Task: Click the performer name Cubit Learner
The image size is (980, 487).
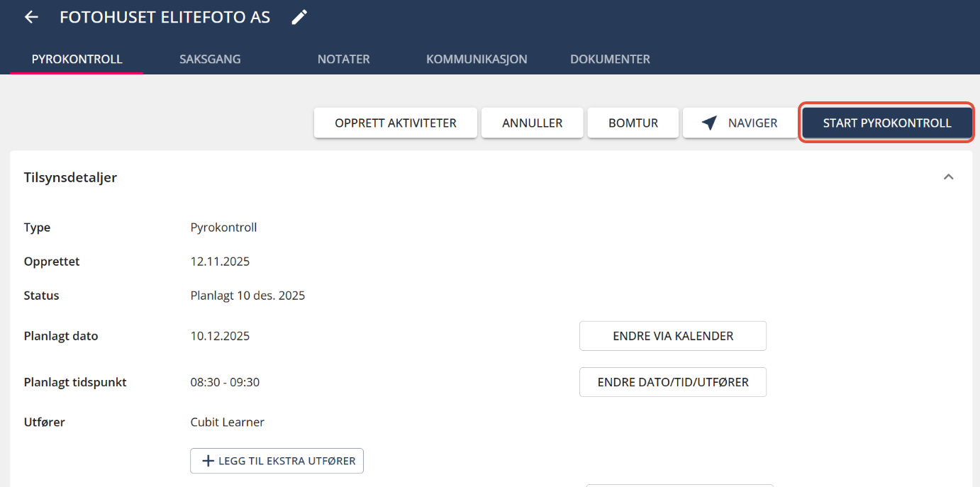Action: [x=227, y=422]
